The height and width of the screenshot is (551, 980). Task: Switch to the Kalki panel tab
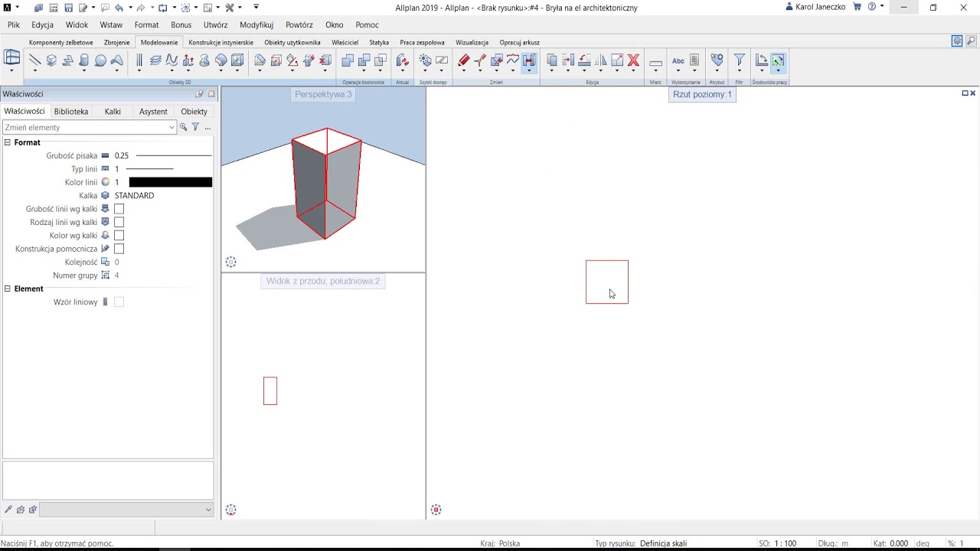coord(113,111)
